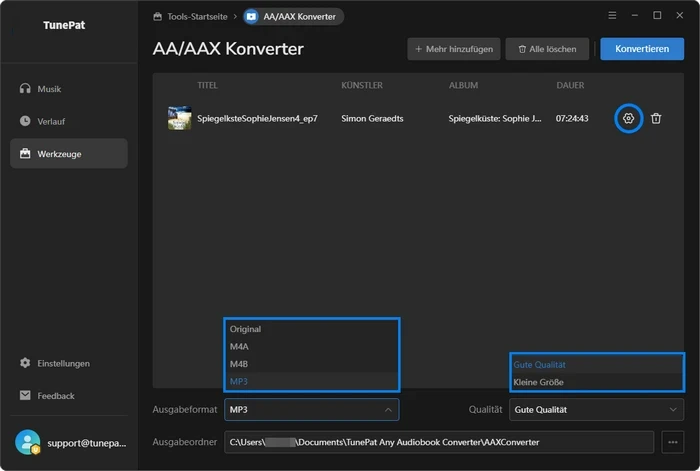Choose MP3 in format list
This screenshot has height=471, width=700.
coord(312,381)
